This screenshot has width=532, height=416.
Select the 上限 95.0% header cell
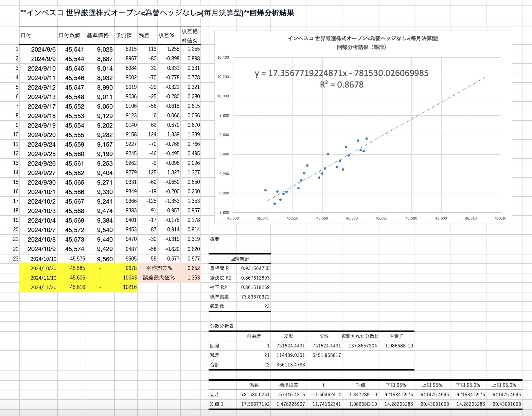point(504,385)
